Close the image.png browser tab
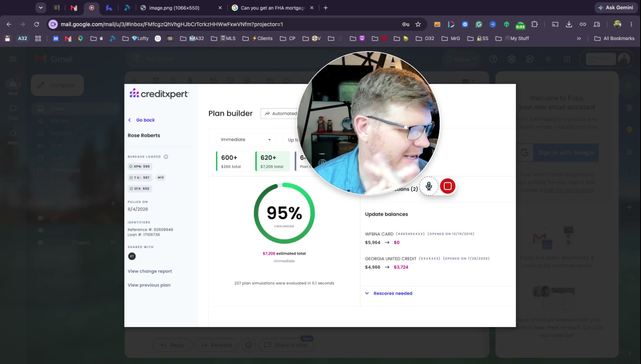 pyautogui.click(x=220, y=8)
